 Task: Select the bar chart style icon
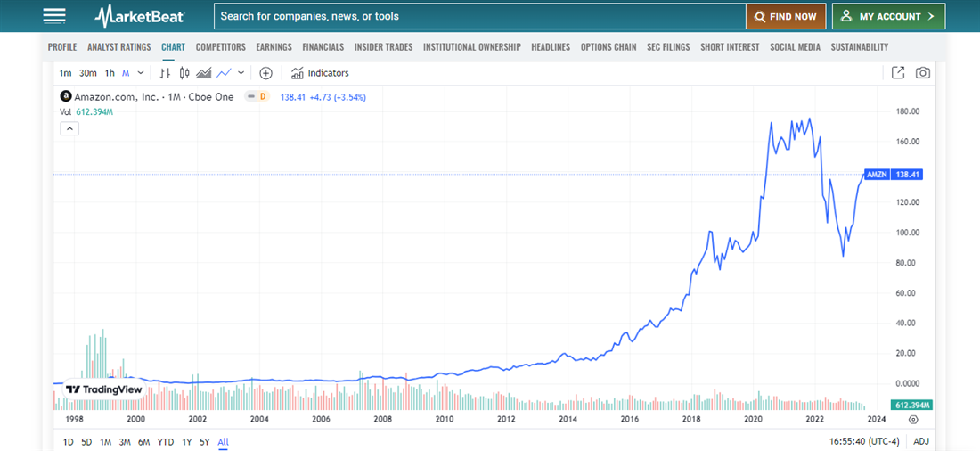165,73
